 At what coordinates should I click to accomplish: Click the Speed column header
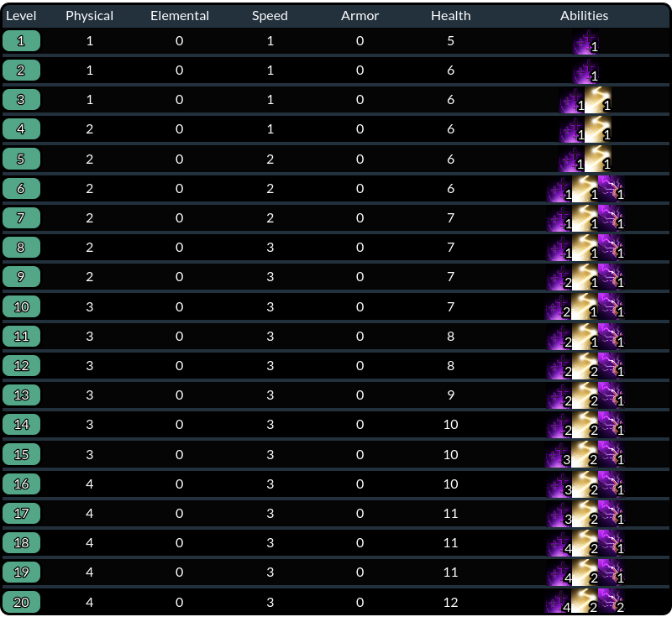coord(270,16)
